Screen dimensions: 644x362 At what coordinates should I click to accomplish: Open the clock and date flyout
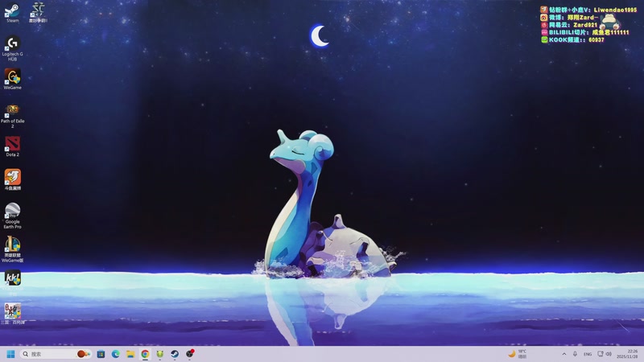[x=627, y=354]
